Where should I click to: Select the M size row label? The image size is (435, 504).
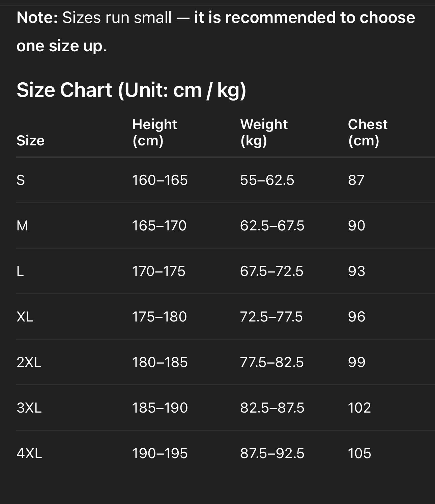coord(22,226)
